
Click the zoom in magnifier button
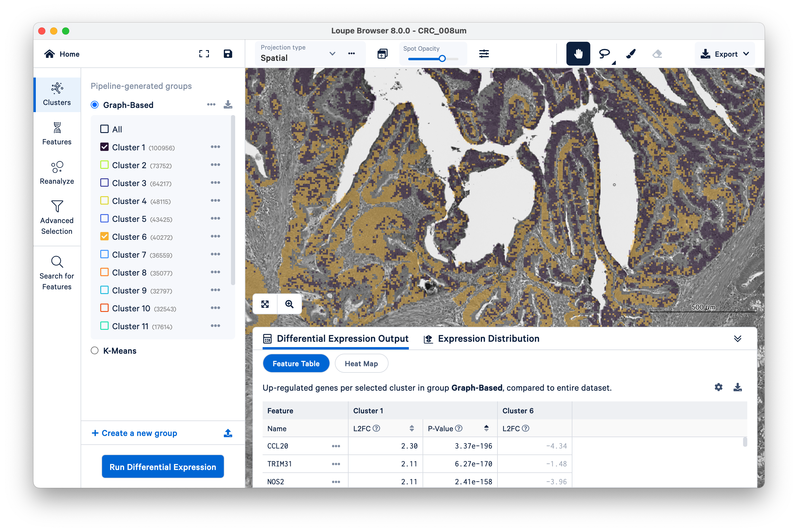point(289,304)
